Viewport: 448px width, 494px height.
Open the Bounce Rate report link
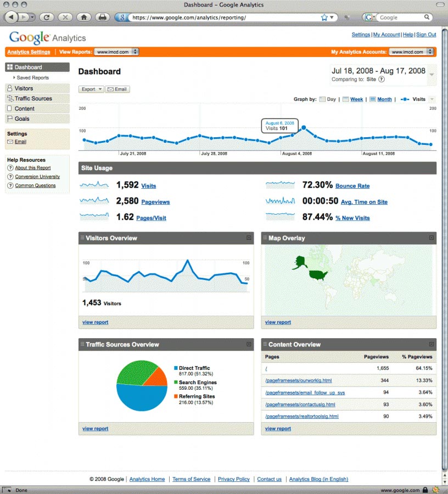coord(352,186)
